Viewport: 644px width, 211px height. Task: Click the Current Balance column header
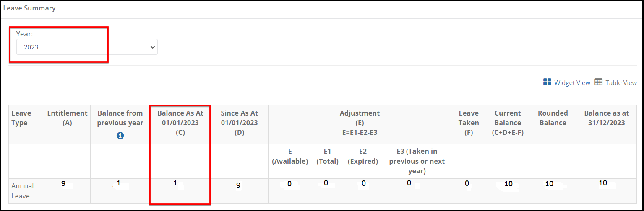(x=508, y=123)
